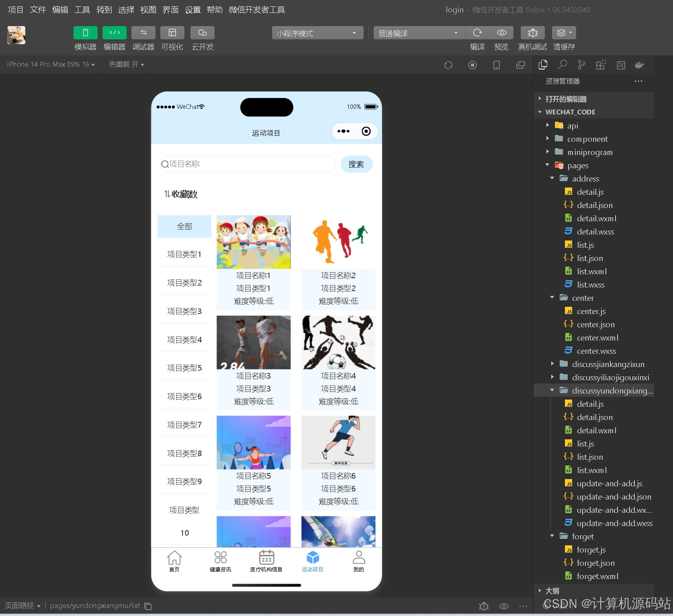Open the search magnifier icon in sidebar
Screen dimensions: 673x616
[x=563, y=65]
